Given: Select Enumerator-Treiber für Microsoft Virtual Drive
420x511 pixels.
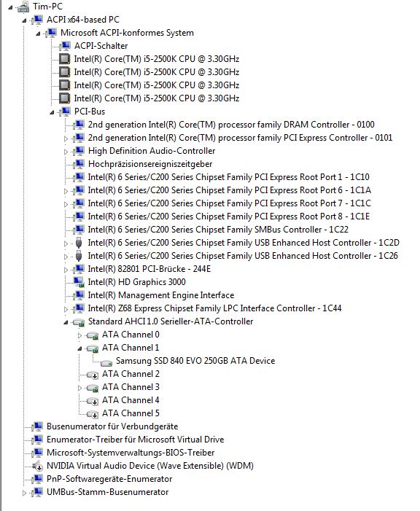Looking at the screenshot, I should click(x=135, y=440).
